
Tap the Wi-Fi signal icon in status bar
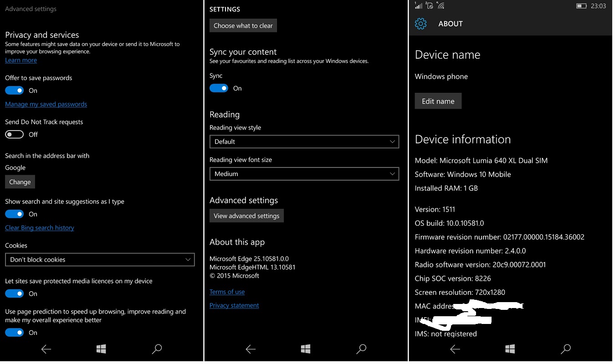pyautogui.click(x=441, y=5)
